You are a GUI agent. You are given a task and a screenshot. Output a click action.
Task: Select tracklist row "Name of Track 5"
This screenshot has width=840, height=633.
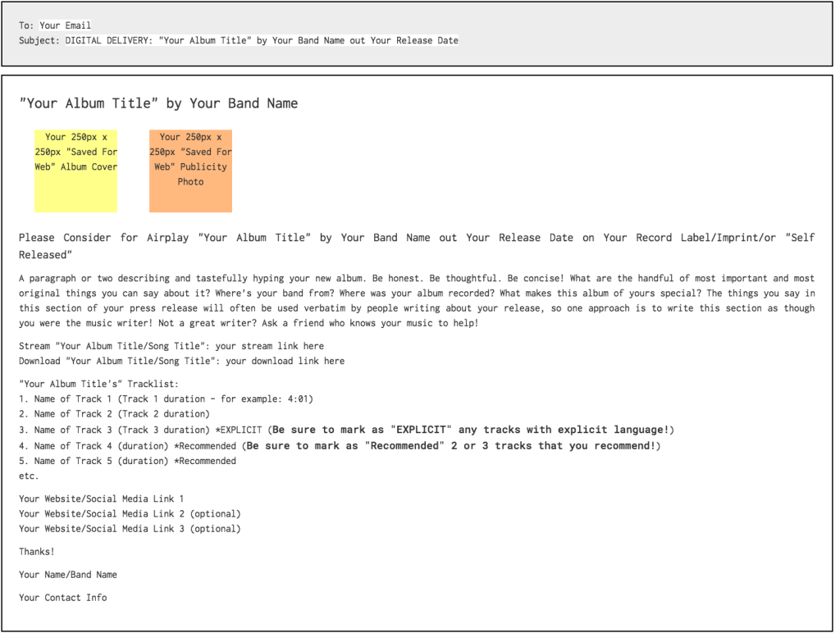127,461
